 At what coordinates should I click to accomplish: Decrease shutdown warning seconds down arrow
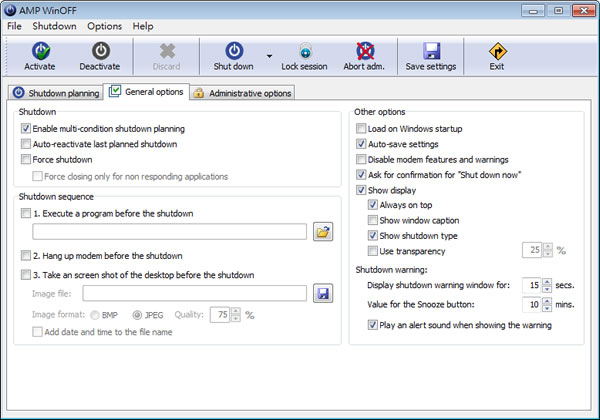548,289
